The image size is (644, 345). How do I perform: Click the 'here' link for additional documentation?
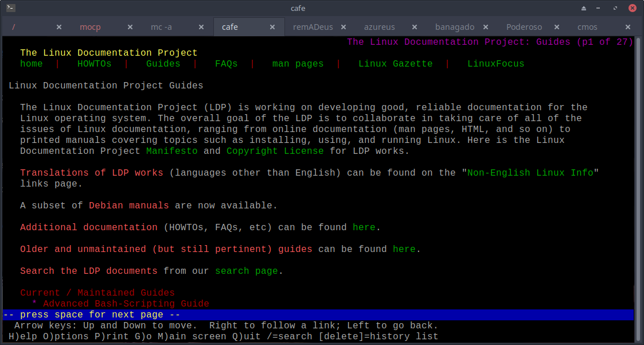point(364,227)
